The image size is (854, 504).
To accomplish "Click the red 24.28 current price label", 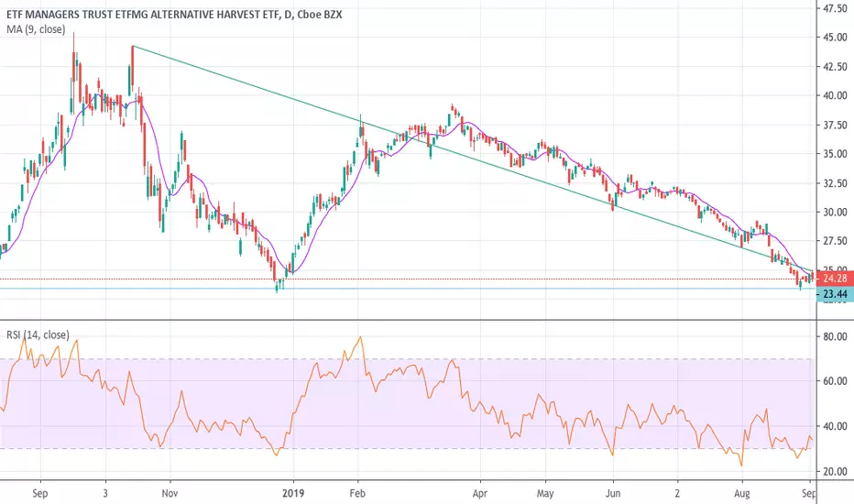I will (835, 279).
